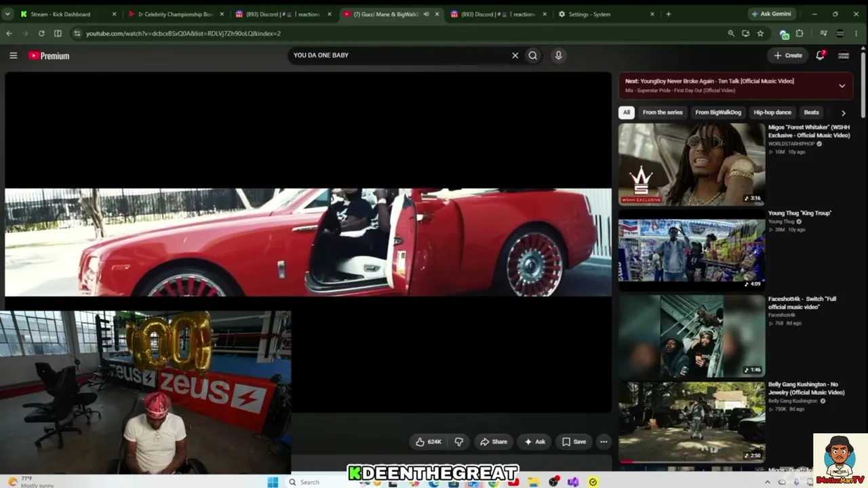Viewport: 868px width, 488px height.
Task: Focus the browser address bar URL
Action: 183,33
